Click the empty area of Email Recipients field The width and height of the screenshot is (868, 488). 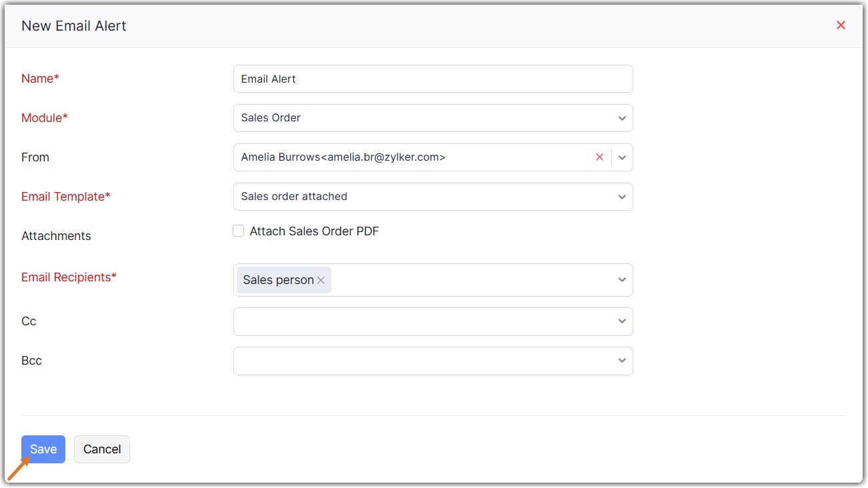[x=467, y=280]
